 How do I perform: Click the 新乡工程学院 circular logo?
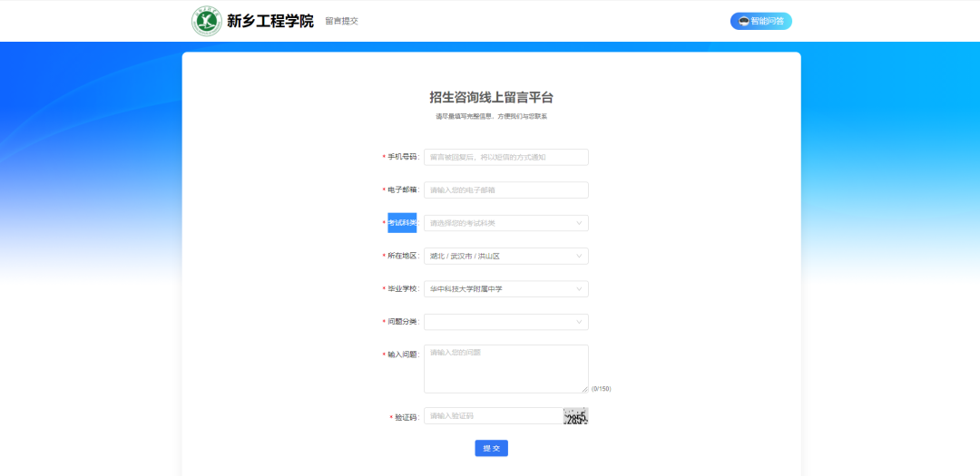pyautogui.click(x=207, y=21)
